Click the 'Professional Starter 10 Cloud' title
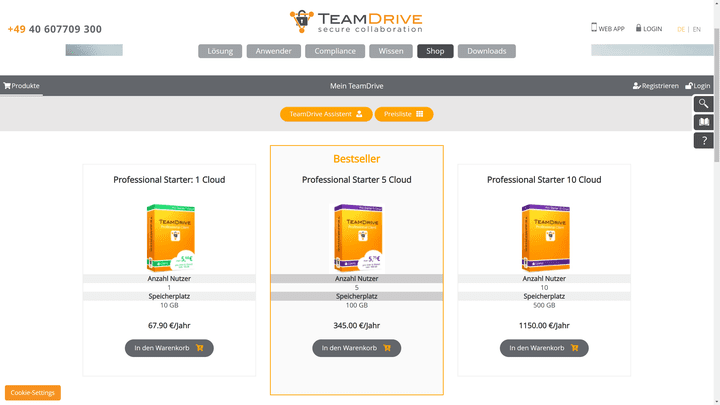720x405 pixels. click(x=544, y=180)
